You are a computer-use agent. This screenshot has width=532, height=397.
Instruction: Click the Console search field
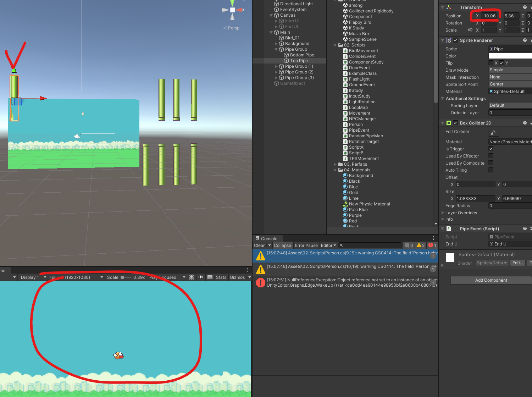tap(370, 245)
